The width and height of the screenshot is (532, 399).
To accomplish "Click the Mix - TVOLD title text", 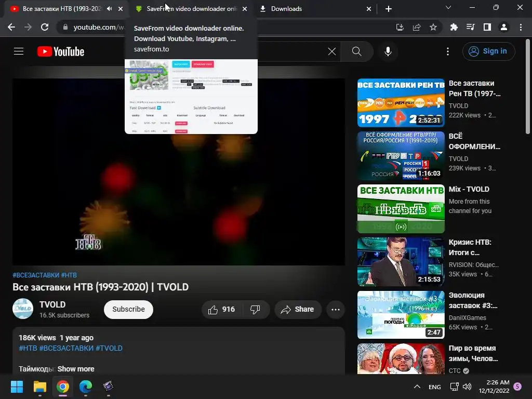I will click(x=469, y=189).
